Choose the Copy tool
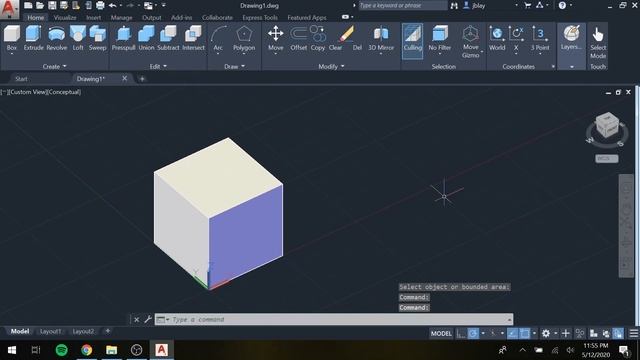 pos(318,38)
